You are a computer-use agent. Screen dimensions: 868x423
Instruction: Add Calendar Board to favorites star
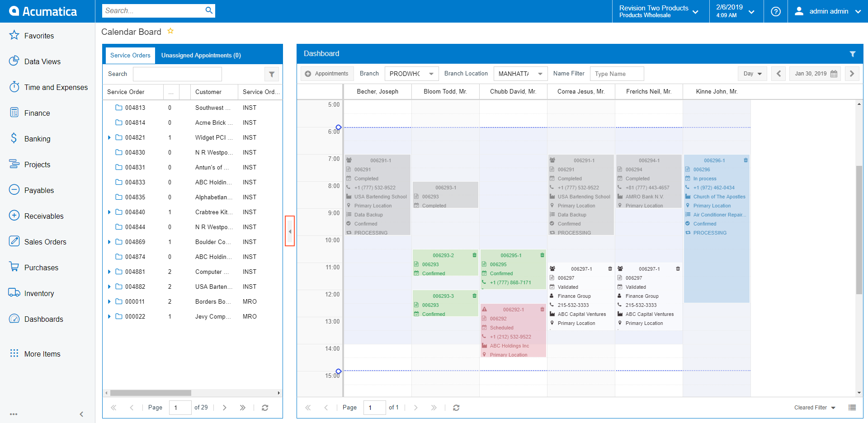(x=170, y=31)
